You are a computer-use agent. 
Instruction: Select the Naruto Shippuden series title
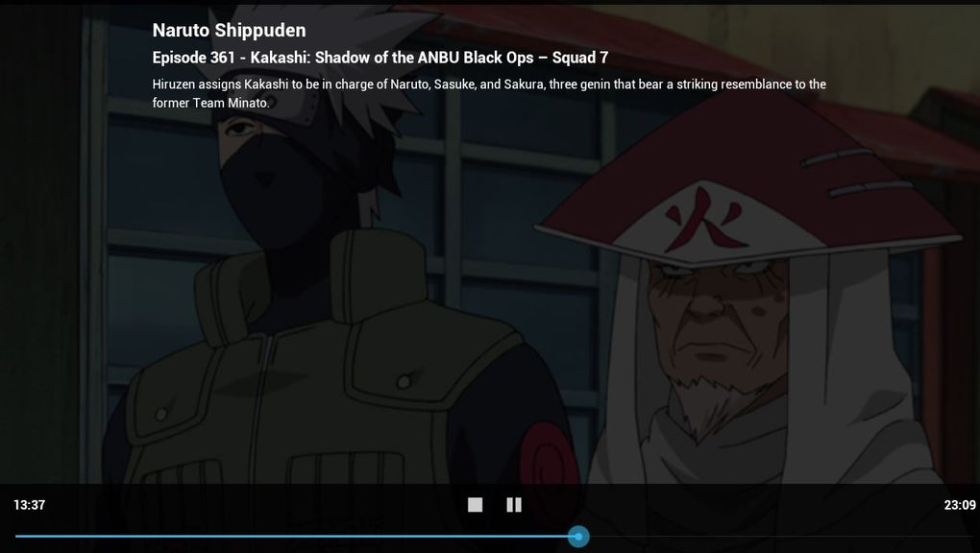[x=230, y=30]
